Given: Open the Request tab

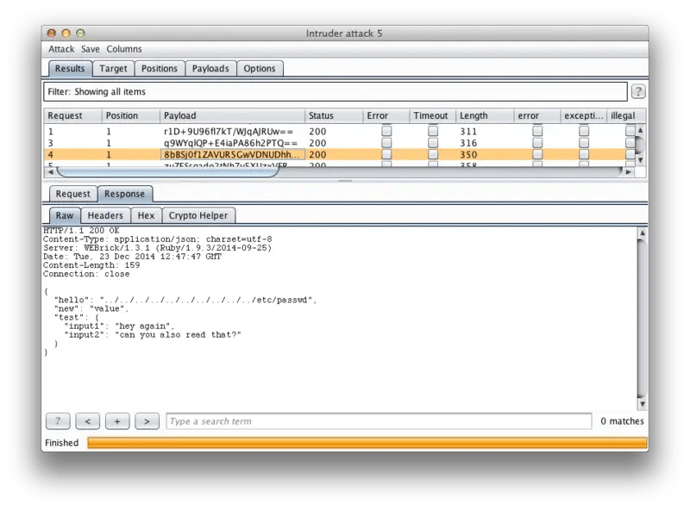Looking at the screenshot, I should (72, 194).
